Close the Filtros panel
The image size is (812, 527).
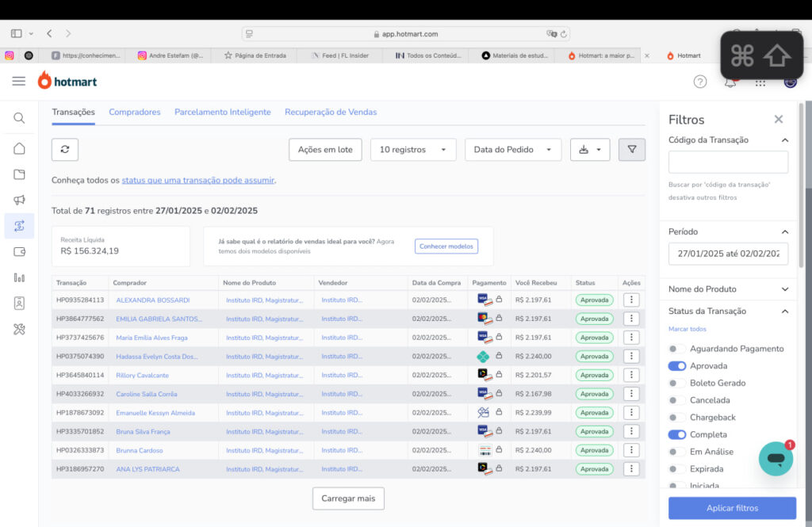point(779,120)
